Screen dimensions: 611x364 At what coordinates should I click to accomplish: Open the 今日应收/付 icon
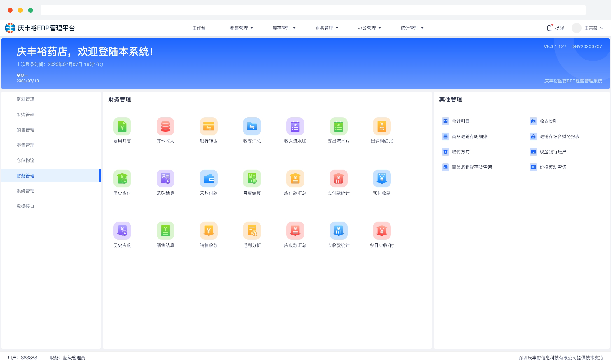[382, 231]
